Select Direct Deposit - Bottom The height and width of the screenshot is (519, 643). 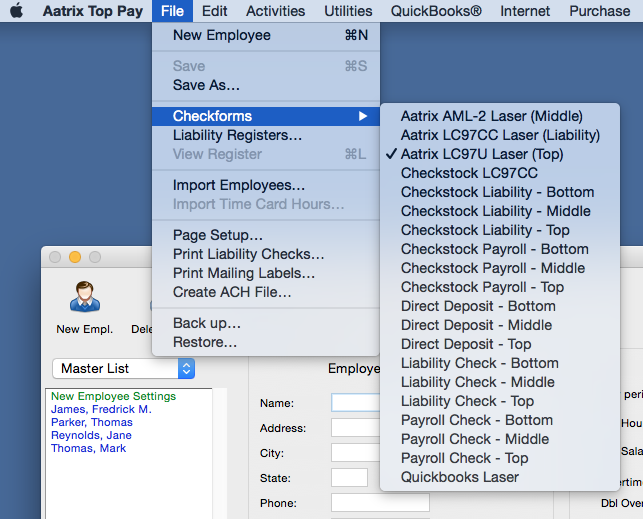[500, 306]
